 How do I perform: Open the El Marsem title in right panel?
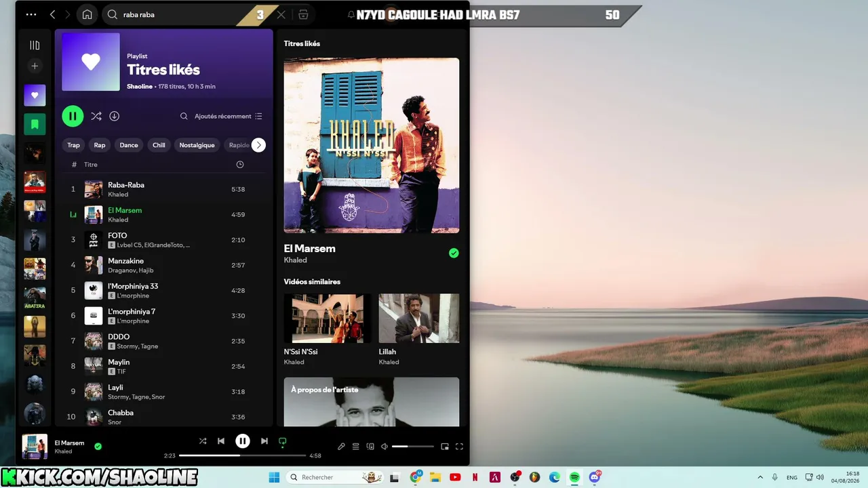click(309, 249)
